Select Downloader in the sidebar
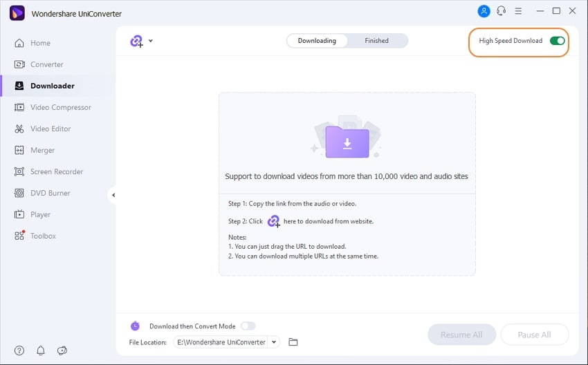 [52, 86]
